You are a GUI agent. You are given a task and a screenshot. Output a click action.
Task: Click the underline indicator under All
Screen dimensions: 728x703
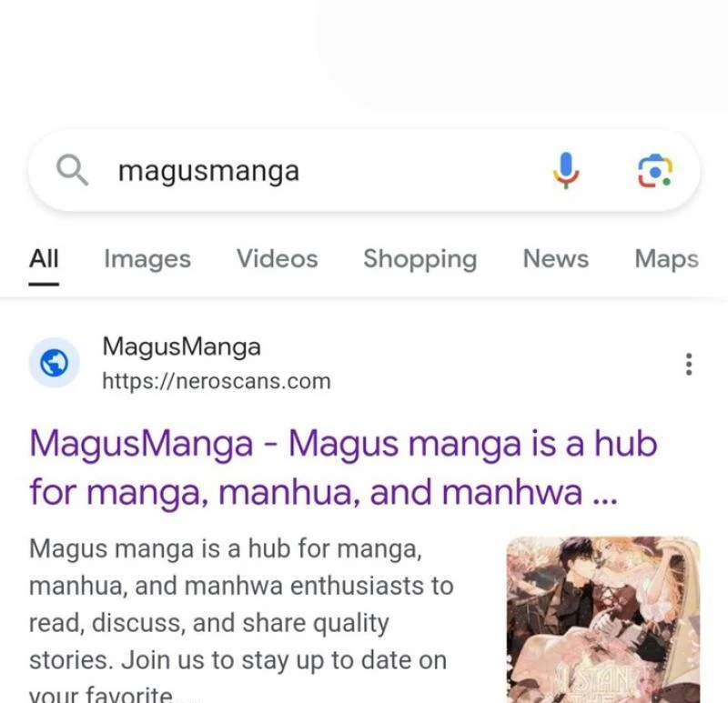44,284
